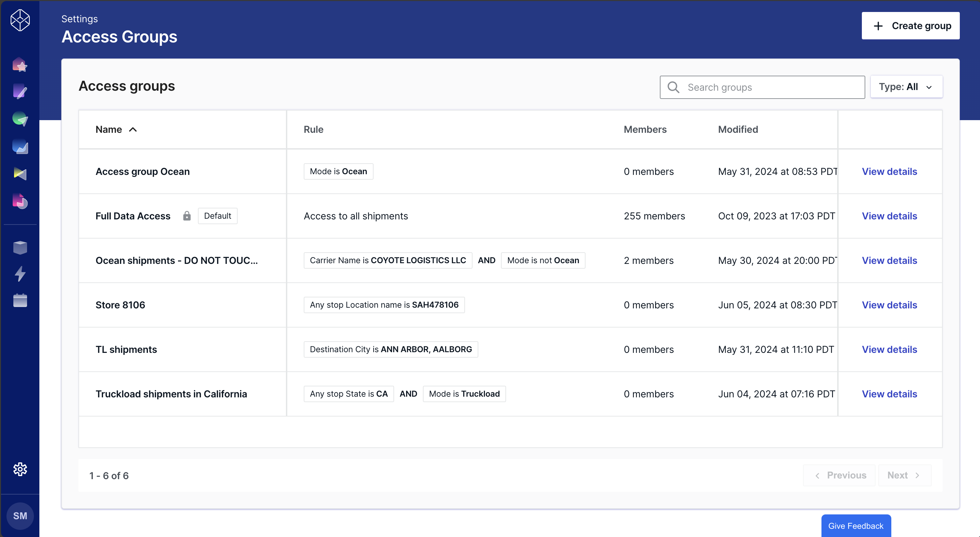Select Ocean shipments - DO NOT TOUC... name
980x537 pixels.
(177, 260)
